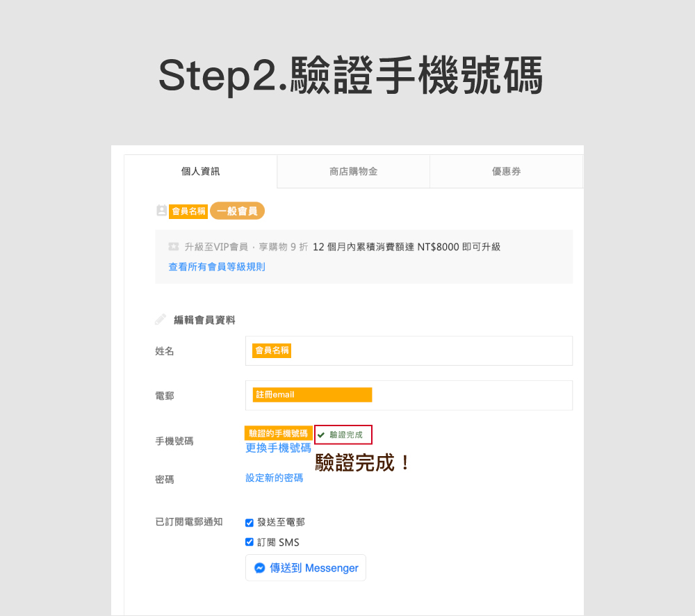
Task: Click the Messenger logo icon
Action: click(260, 568)
